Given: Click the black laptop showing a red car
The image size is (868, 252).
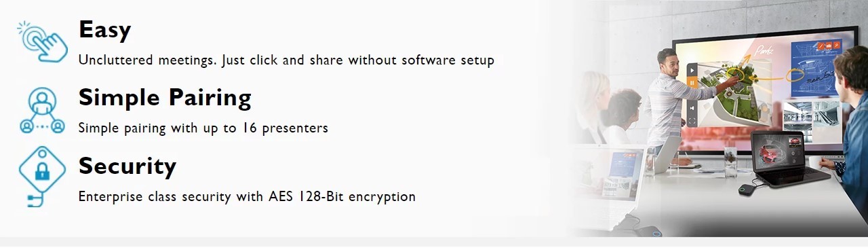Looking at the screenshot, I should (x=788, y=158).
